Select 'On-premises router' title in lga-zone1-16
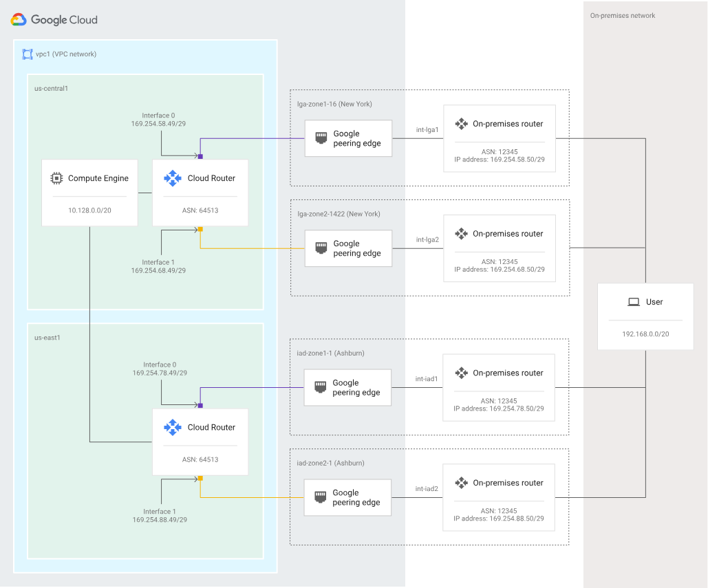Image resolution: width=708 pixels, height=588 pixels. tap(508, 124)
